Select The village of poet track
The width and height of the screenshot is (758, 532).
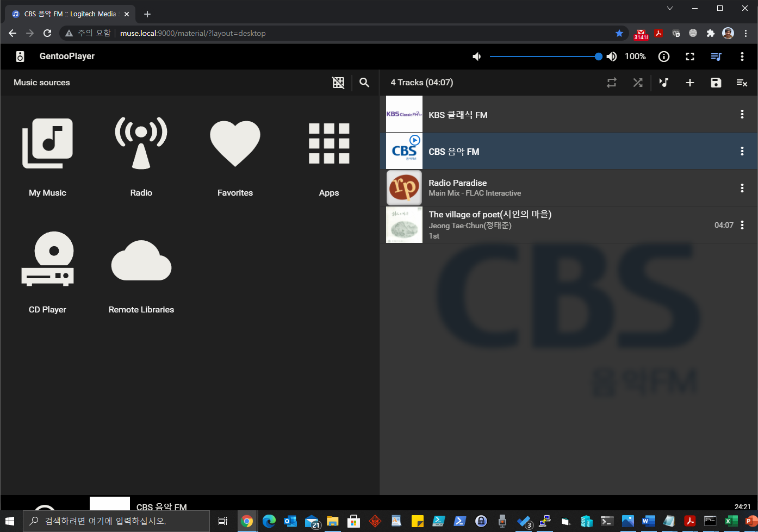tap(569, 225)
